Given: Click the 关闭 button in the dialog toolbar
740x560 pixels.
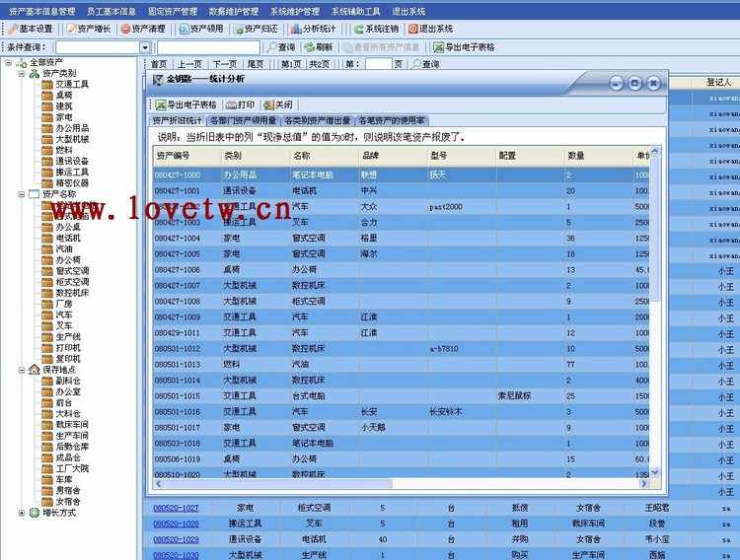Looking at the screenshot, I should point(278,105).
